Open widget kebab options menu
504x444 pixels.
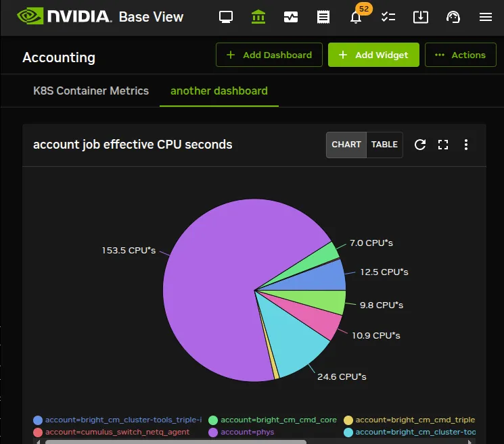coord(465,145)
